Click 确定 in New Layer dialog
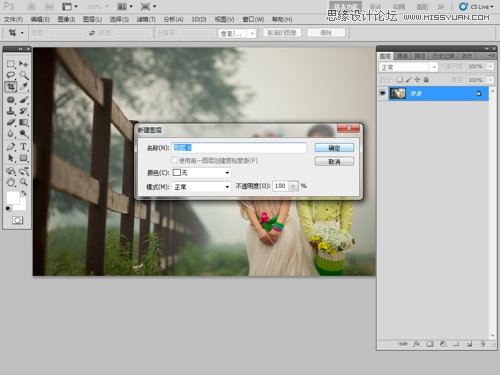 click(x=334, y=148)
